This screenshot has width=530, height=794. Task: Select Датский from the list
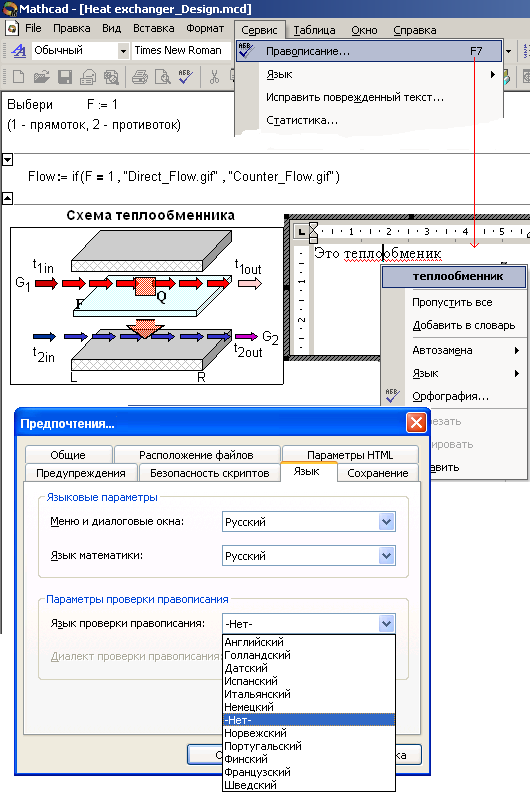309,668
